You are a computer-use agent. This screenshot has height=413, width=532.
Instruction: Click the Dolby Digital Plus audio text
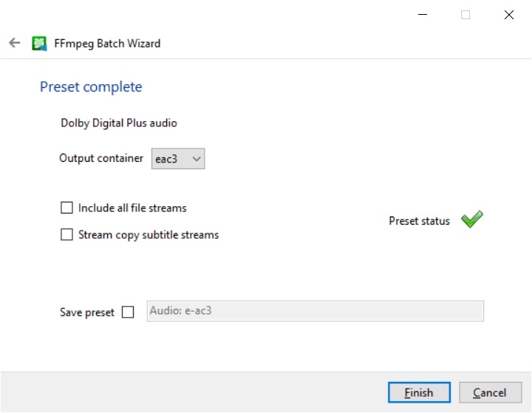coord(119,123)
